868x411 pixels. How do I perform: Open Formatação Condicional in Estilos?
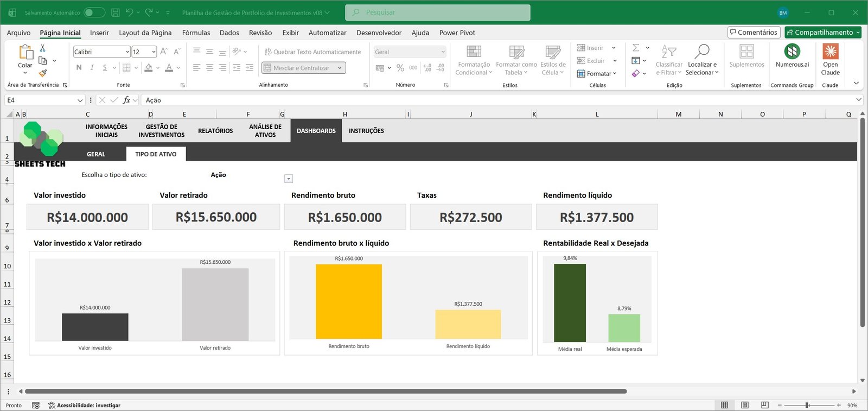[474, 60]
